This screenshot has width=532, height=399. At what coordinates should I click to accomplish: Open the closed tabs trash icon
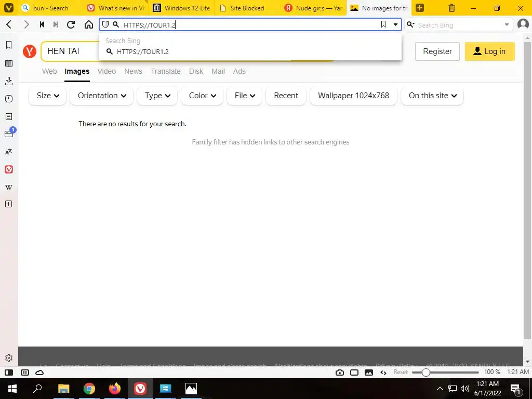[451, 8]
